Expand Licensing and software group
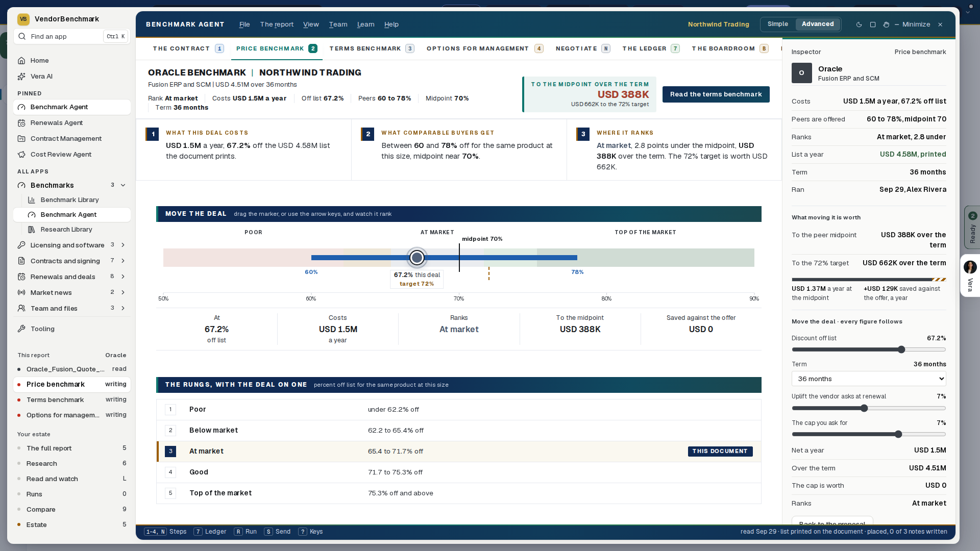 (x=123, y=245)
